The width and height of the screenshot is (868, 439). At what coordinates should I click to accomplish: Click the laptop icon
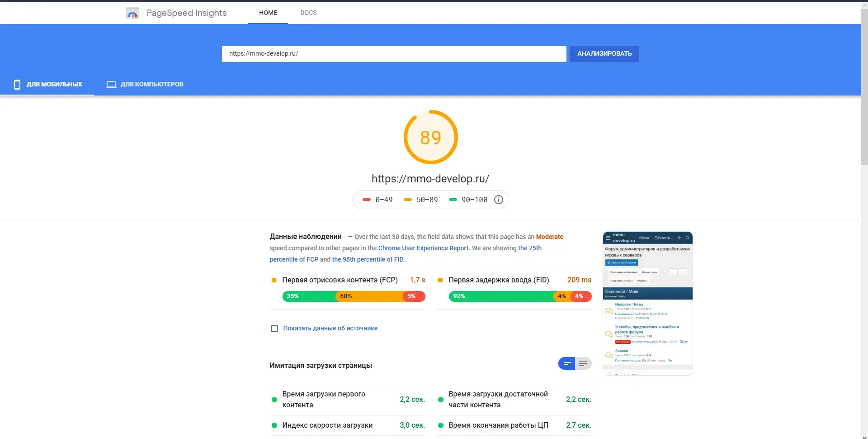pyautogui.click(x=111, y=85)
